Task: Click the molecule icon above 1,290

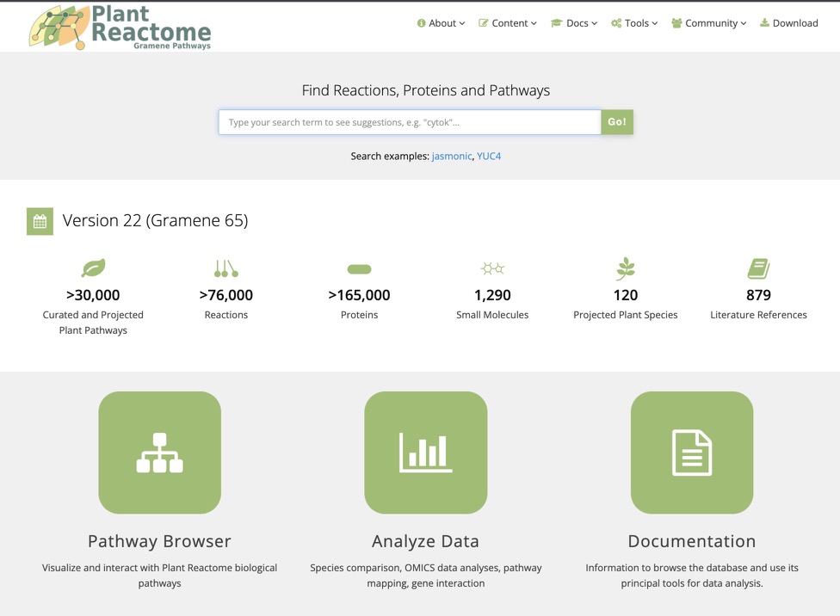Action: (492, 268)
